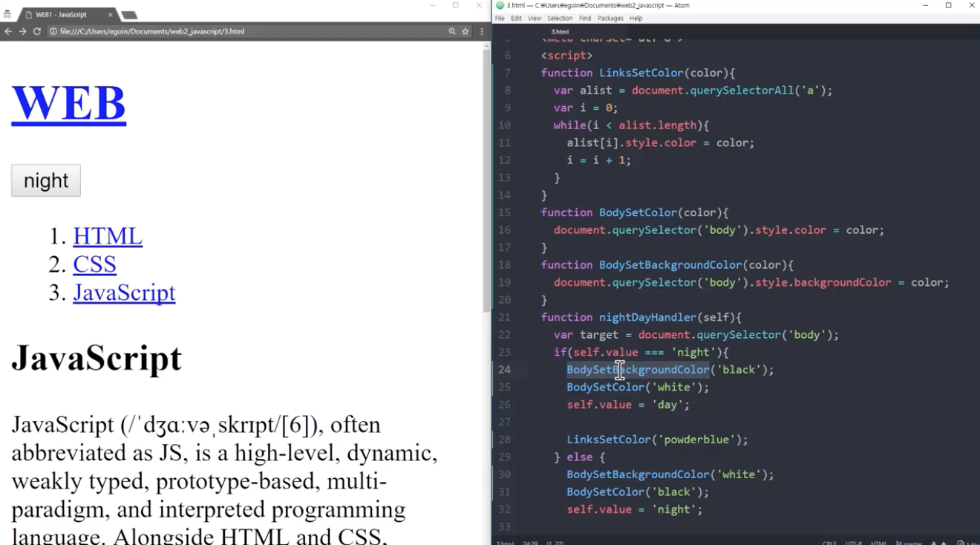The height and width of the screenshot is (545, 980).
Task: Click the UTF-8 encoding in status bar
Action: tap(853, 543)
